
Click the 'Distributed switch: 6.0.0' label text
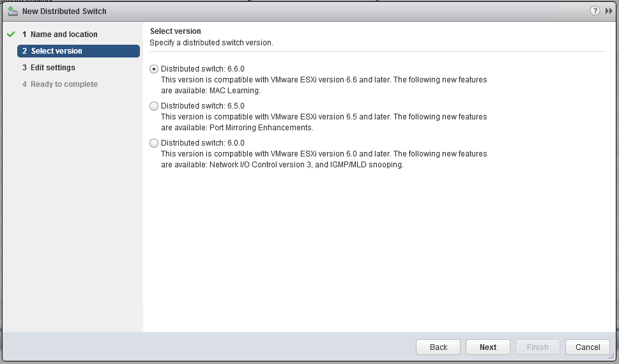(203, 143)
